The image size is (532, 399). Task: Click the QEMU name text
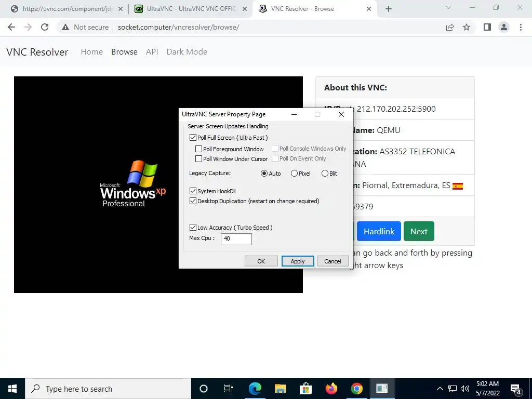click(x=389, y=130)
